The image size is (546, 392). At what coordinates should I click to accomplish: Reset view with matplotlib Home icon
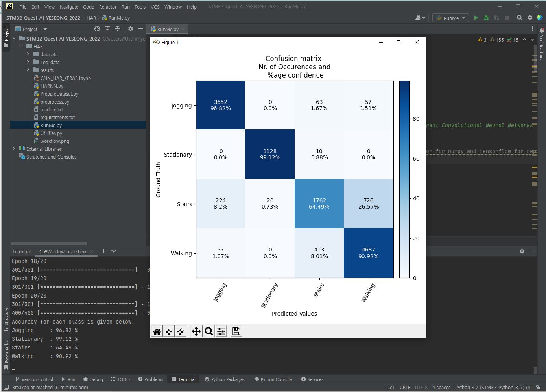(157, 331)
